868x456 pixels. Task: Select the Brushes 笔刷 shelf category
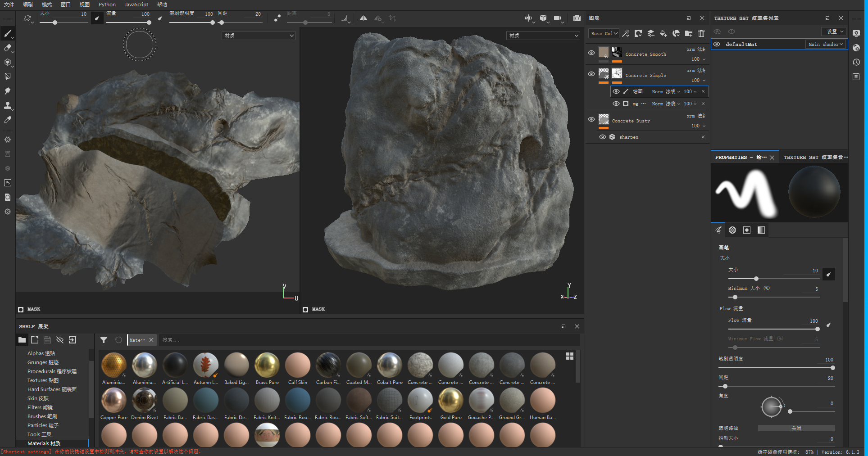[42, 416]
